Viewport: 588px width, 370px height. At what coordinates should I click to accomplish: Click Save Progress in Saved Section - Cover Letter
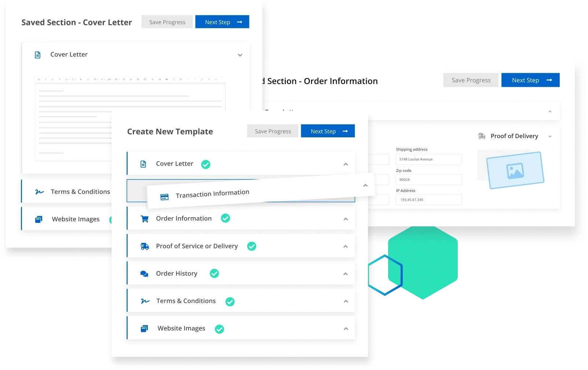click(167, 22)
